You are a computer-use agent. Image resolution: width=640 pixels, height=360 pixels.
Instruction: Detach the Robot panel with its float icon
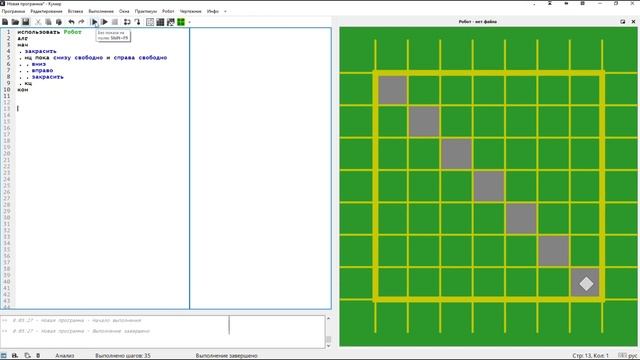pos(623,22)
